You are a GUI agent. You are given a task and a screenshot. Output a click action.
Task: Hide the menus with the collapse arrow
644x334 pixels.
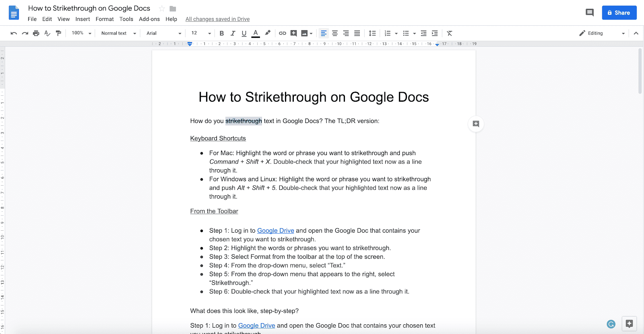pyautogui.click(x=636, y=33)
